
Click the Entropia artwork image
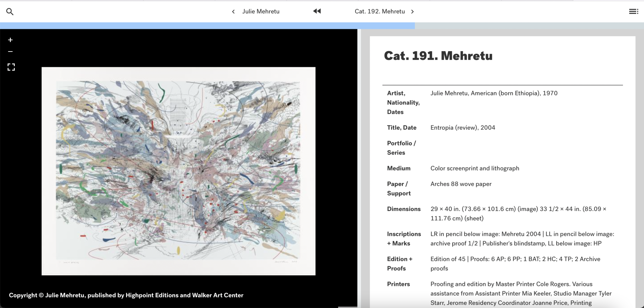[178, 171]
